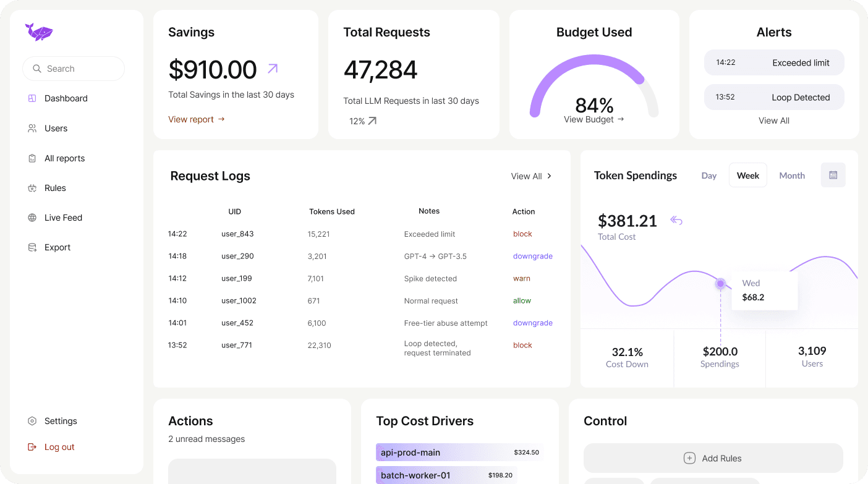
Task: Click the undo arrow beside Total Cost
Action: tap(676, 220)
